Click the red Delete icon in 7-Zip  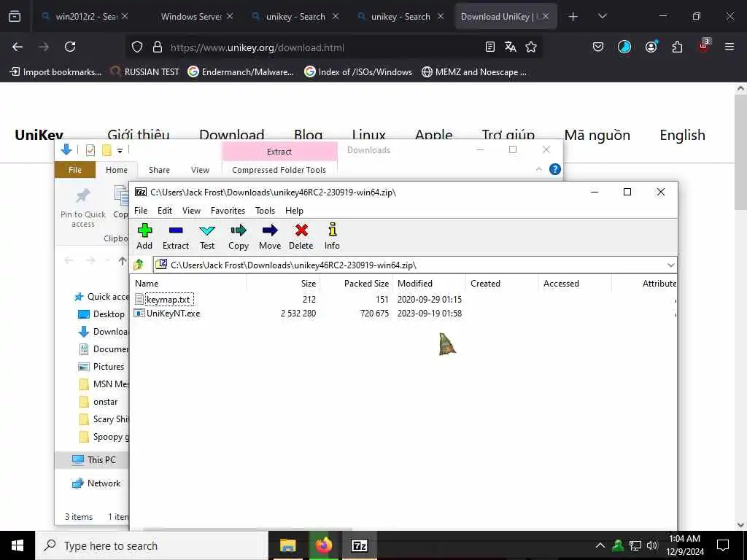click(301, 237)
